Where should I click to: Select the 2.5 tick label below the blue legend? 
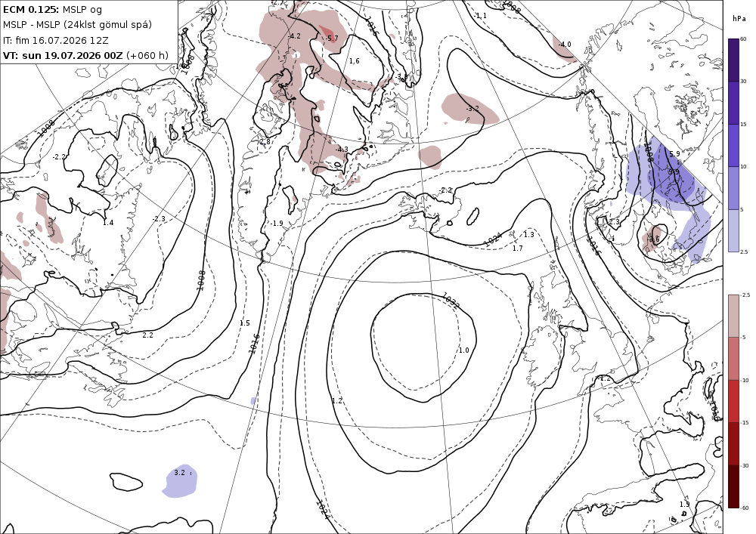coord(744,252)
